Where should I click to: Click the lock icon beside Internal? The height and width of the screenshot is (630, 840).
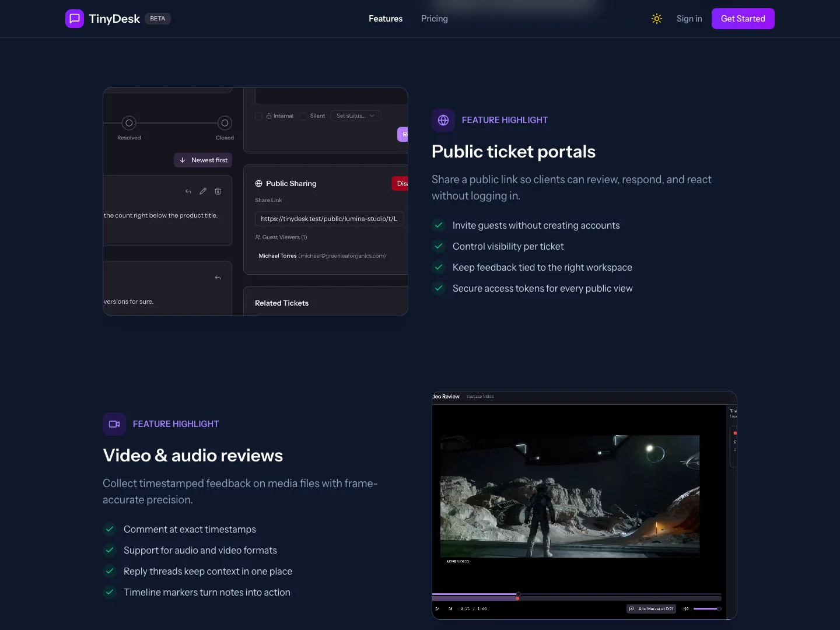269,116
